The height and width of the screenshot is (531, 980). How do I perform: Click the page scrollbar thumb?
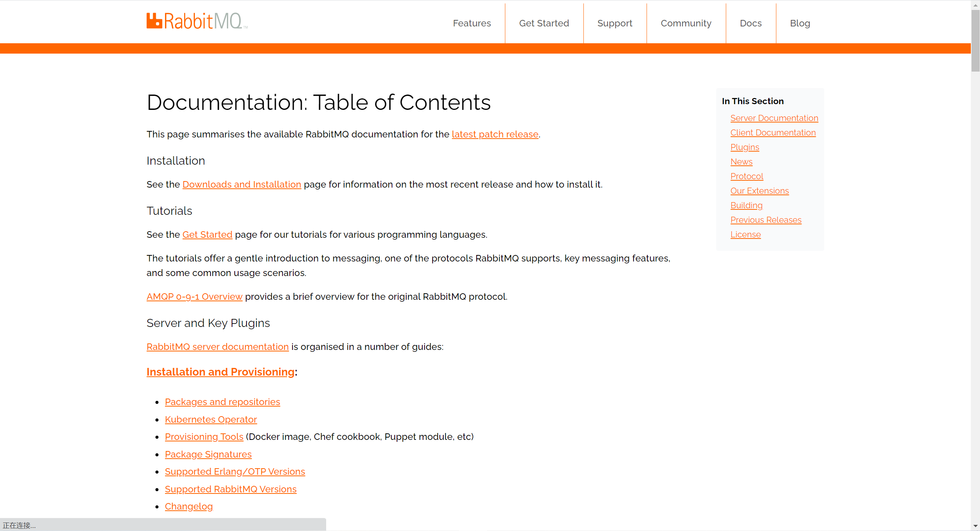coord(975,40)
